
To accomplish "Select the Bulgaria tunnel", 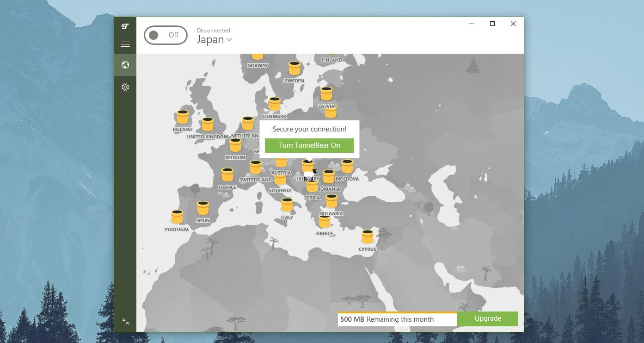I will point(331,201).
